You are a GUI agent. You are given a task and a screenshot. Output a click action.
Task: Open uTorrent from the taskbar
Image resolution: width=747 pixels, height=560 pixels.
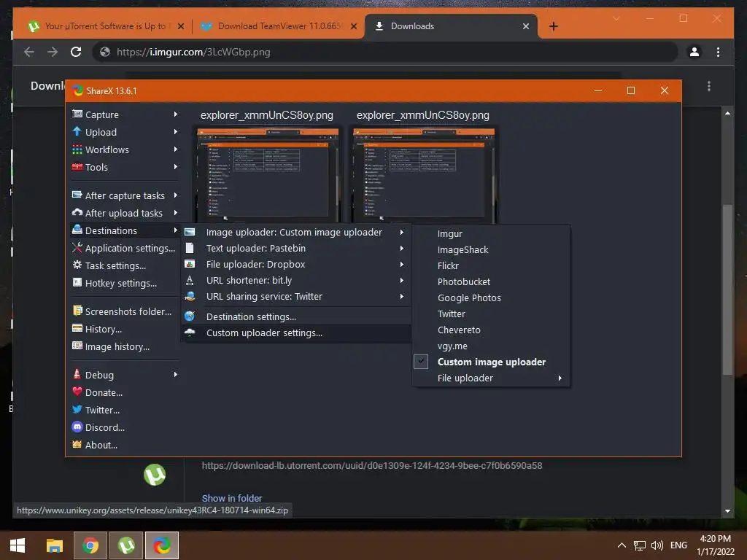coord(126,545)
